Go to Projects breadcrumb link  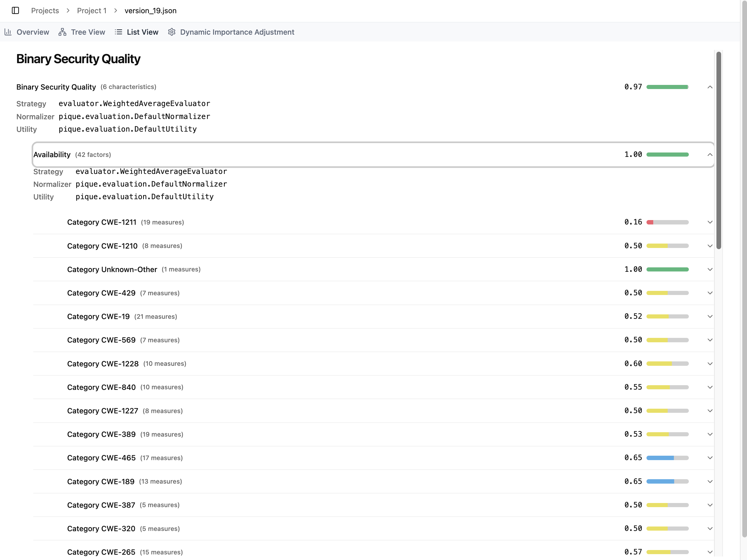coord(45,11)
